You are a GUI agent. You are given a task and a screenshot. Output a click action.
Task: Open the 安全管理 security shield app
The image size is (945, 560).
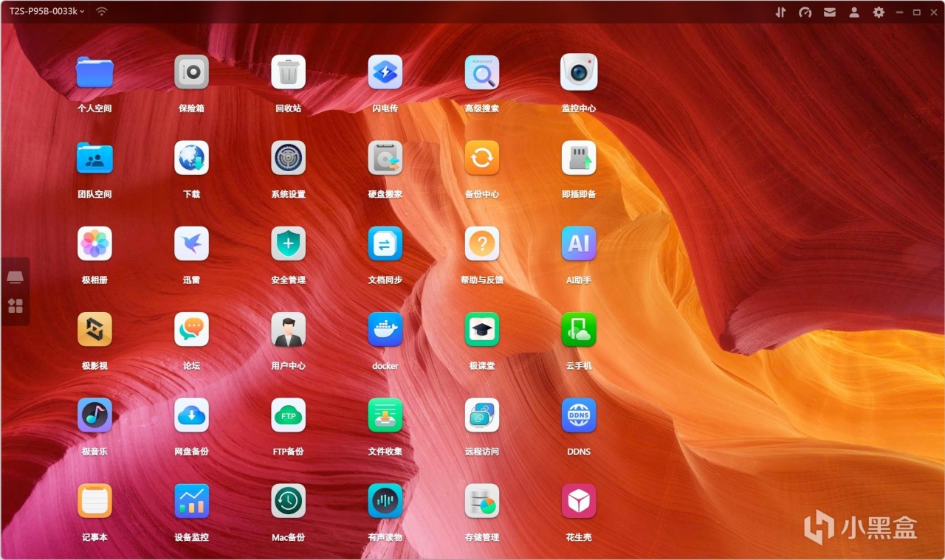point(288,243)
